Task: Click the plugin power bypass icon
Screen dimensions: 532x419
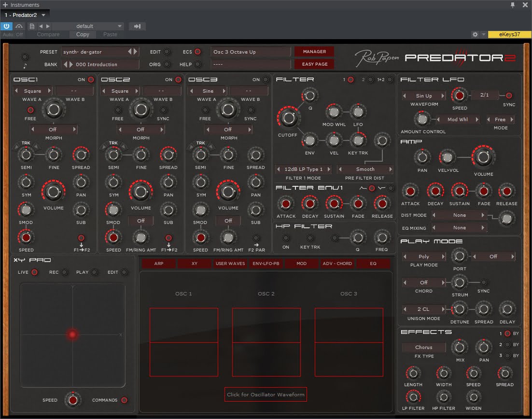Action: coord(6,26)
